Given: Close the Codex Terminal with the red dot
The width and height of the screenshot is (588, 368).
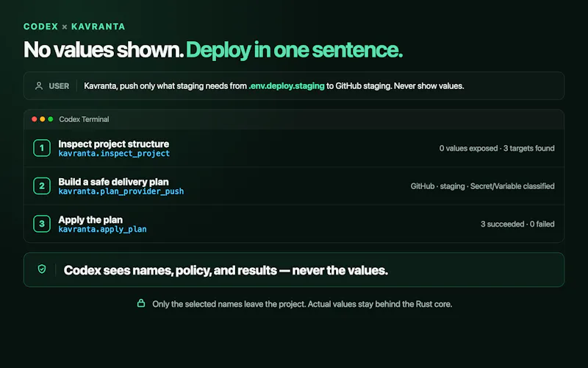Looking at the screenshot, I should point(34,119).
